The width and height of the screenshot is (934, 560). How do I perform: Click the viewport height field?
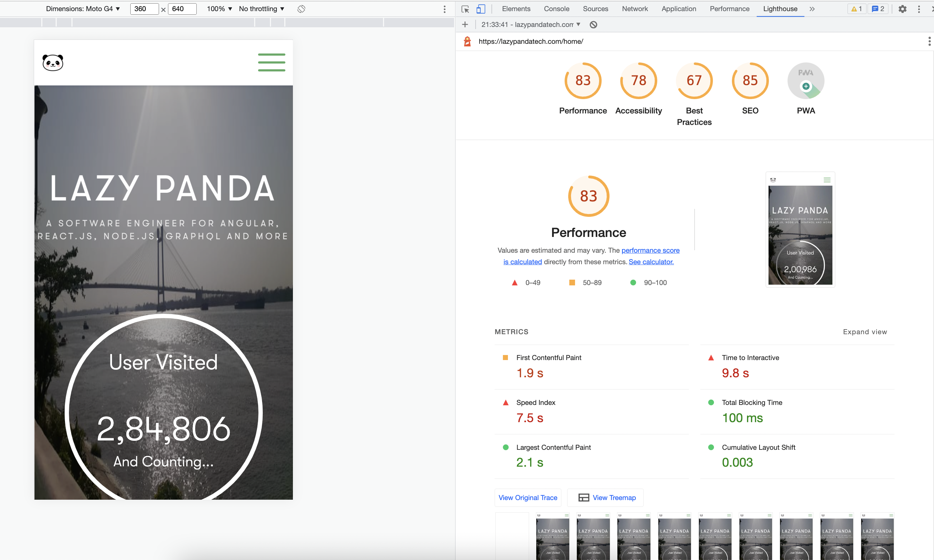[x=182, y=9]
